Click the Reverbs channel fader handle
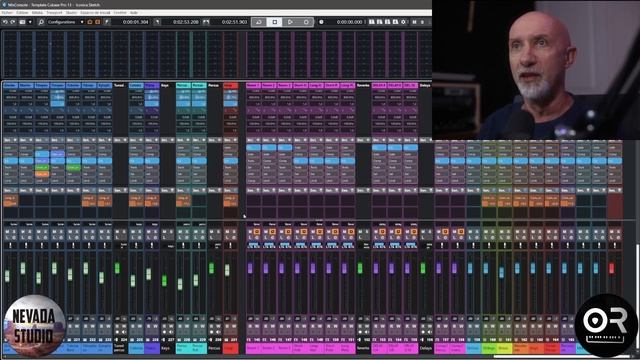The width and height of the screenshot is (640, 360). coord(360,268)
